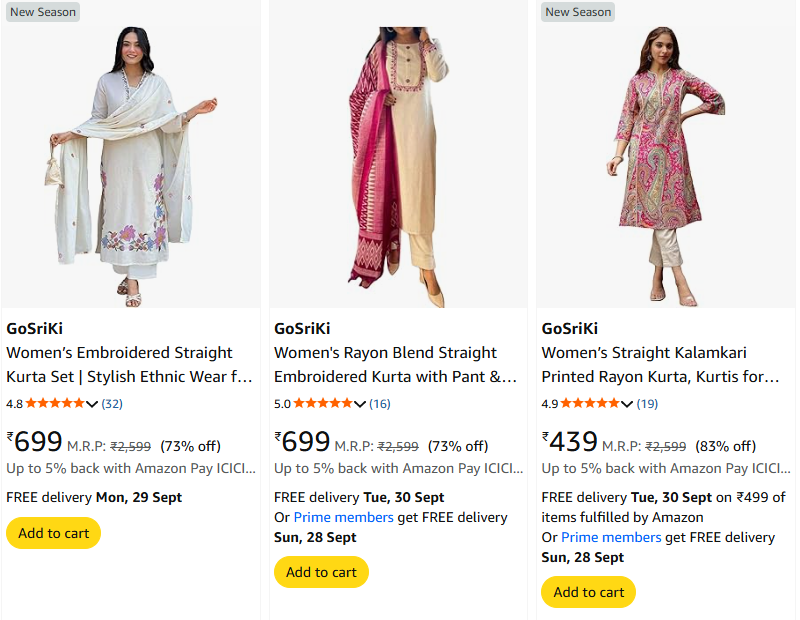
Task: View the 16 customer reviews
Action: point(380,404)
